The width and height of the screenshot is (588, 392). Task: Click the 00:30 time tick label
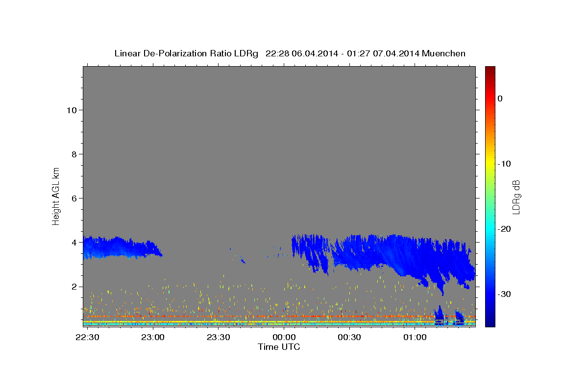tap(349, 338)
